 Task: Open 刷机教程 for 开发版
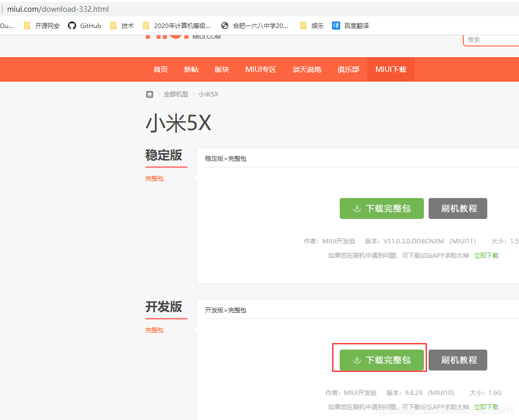click(458, 360)
